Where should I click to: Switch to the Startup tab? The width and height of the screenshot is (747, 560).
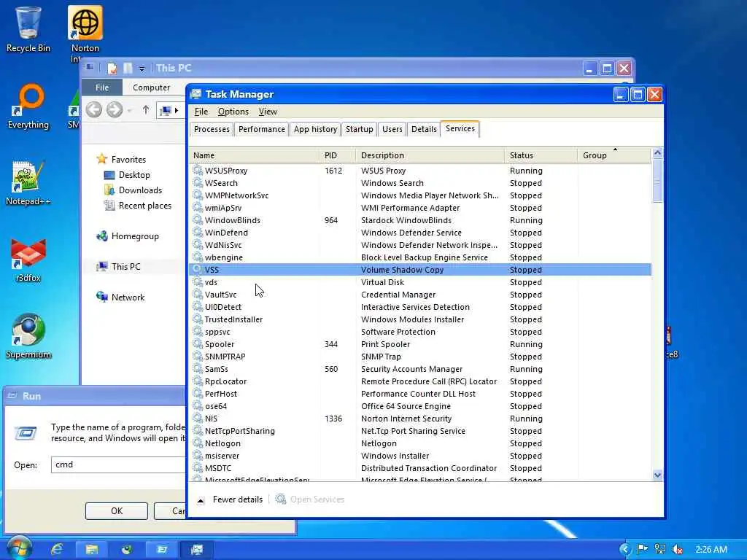[359, 129]
